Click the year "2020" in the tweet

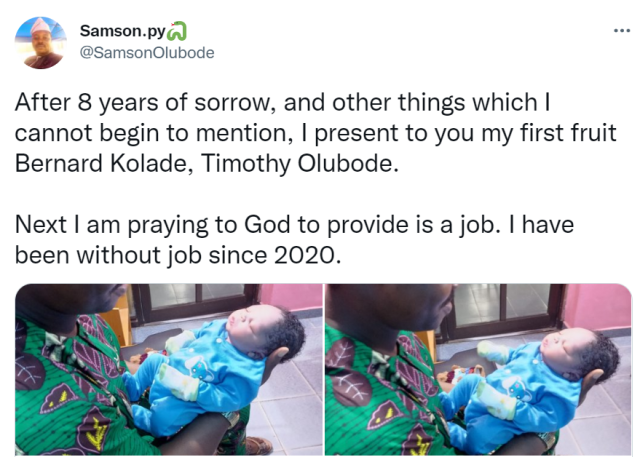coord(304,255)
